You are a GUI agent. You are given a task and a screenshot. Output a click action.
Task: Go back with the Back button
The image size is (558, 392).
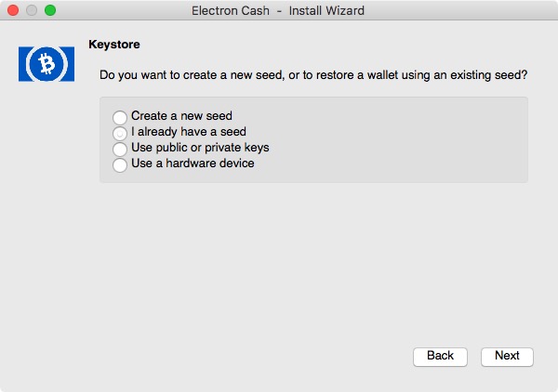point(440,356)
